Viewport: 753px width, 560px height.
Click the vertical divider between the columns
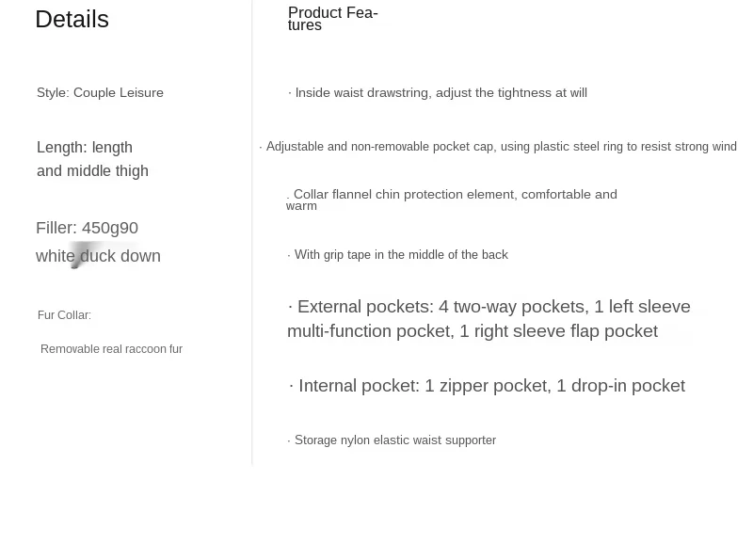tap(252, 235)
